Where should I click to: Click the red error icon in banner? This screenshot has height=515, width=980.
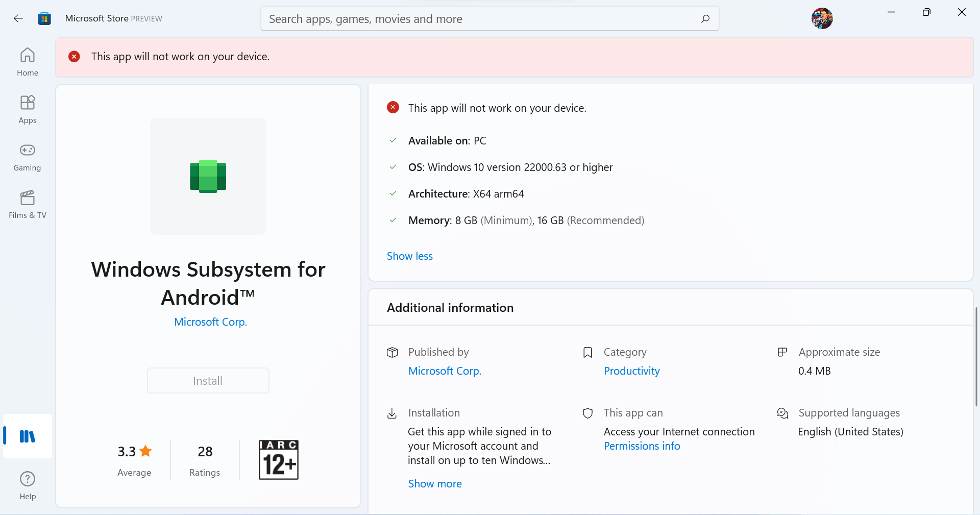tap(74, 57)
